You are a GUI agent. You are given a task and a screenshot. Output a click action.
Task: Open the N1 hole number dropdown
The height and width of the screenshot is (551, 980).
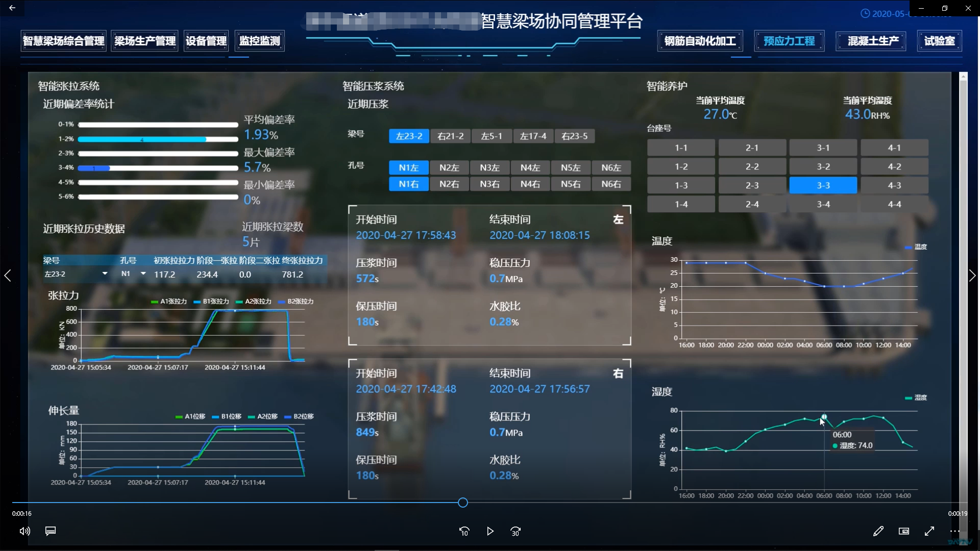143,274
